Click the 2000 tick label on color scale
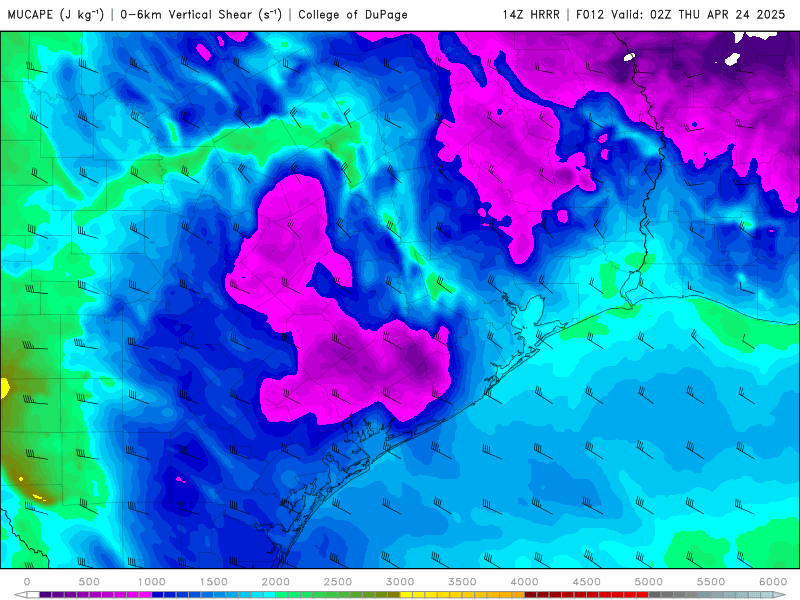The width and height of the screenshot is (800, 600). point(276,582)
